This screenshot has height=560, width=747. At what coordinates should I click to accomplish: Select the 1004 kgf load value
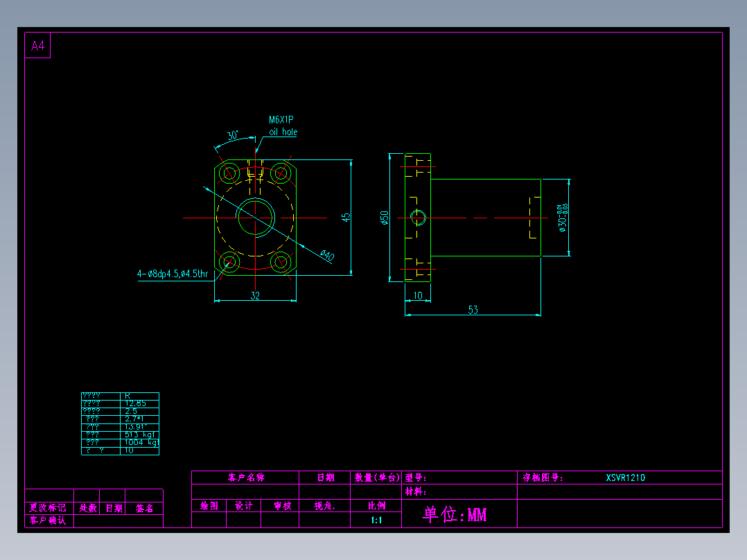[141, 442]
